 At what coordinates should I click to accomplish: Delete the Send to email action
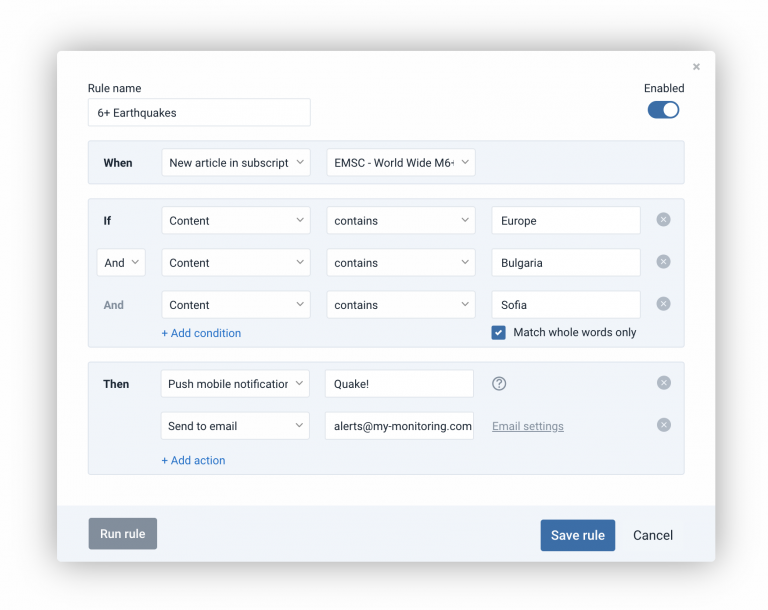click(663, 425)
